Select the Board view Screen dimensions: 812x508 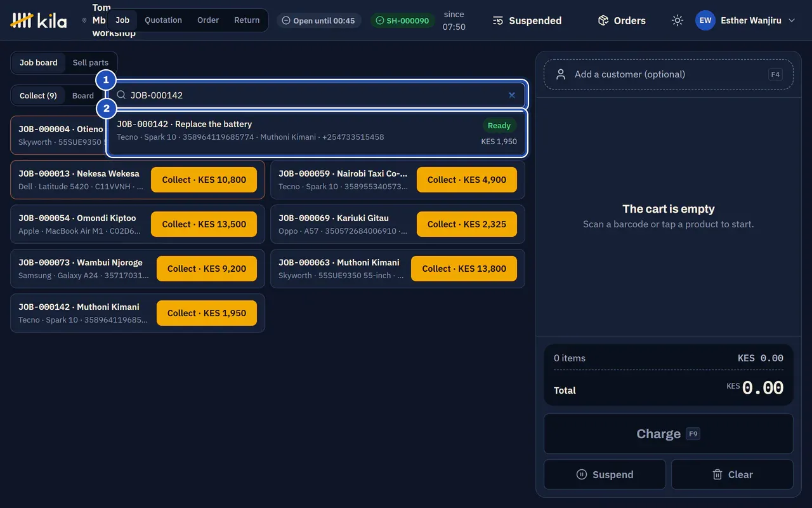[x=83, y=95]
